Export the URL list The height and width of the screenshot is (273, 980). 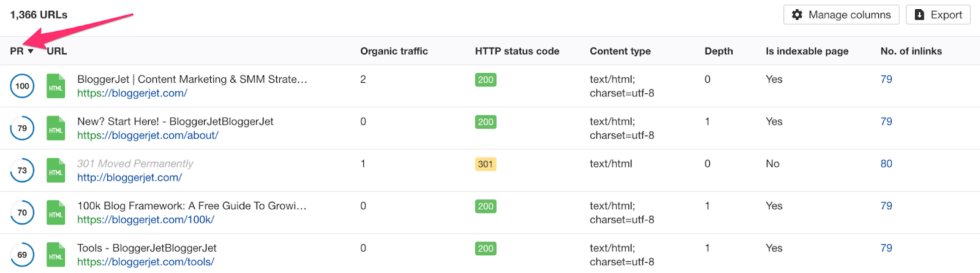coord(938,15)
